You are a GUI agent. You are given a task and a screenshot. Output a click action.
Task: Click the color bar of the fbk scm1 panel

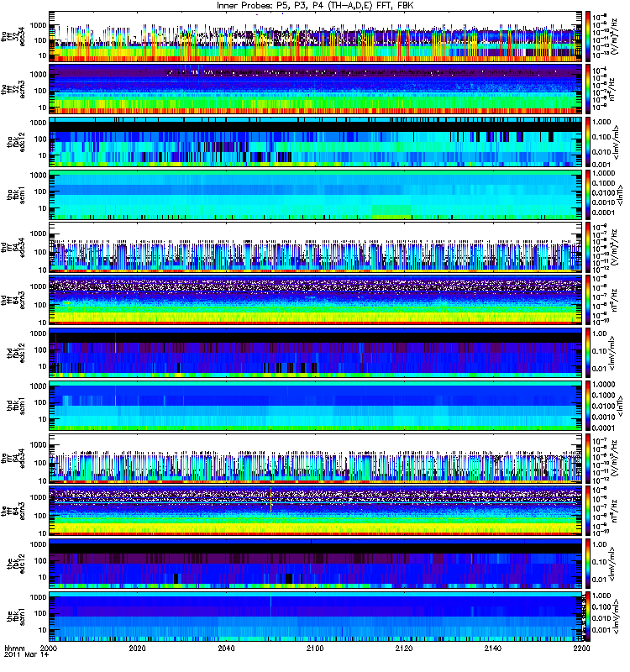(588, 617)
